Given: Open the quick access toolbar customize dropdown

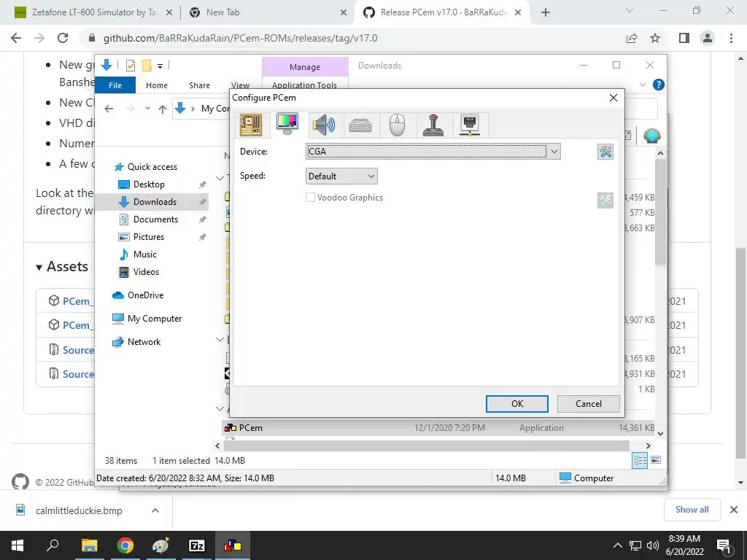Looking at the screenshot, I should pyautogui.click(x=160, y=66).
